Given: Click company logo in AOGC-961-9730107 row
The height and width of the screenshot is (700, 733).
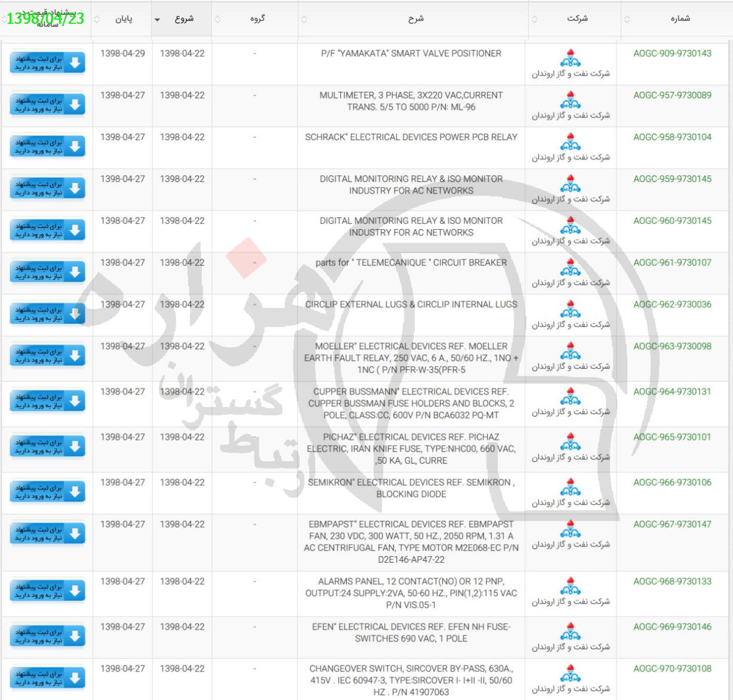Looking at the screenshot, I should [570, 267].
